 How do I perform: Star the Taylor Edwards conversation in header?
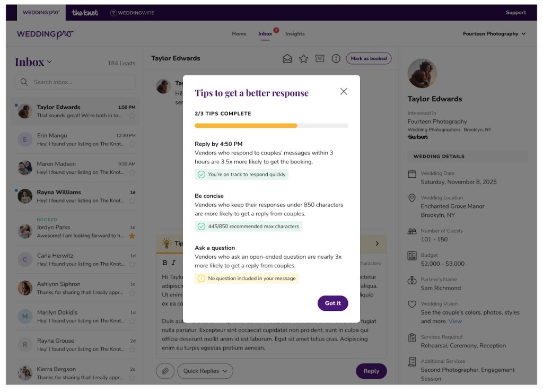point(303,58)
